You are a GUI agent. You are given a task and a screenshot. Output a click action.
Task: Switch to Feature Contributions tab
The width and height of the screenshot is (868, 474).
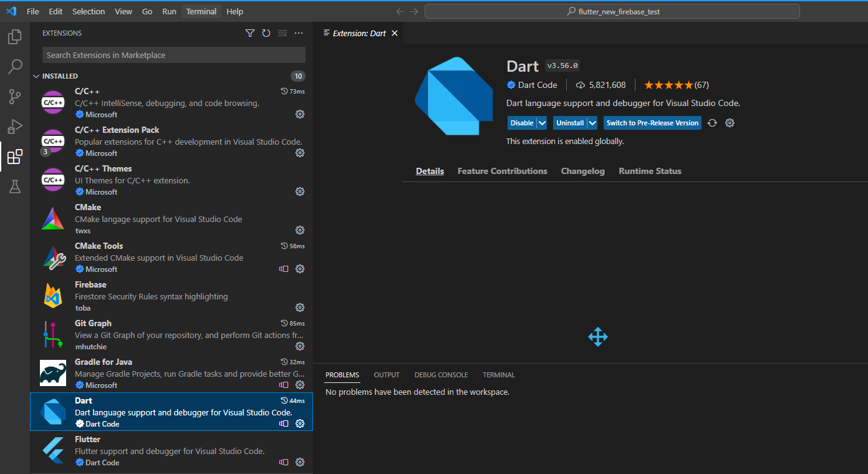502,171
